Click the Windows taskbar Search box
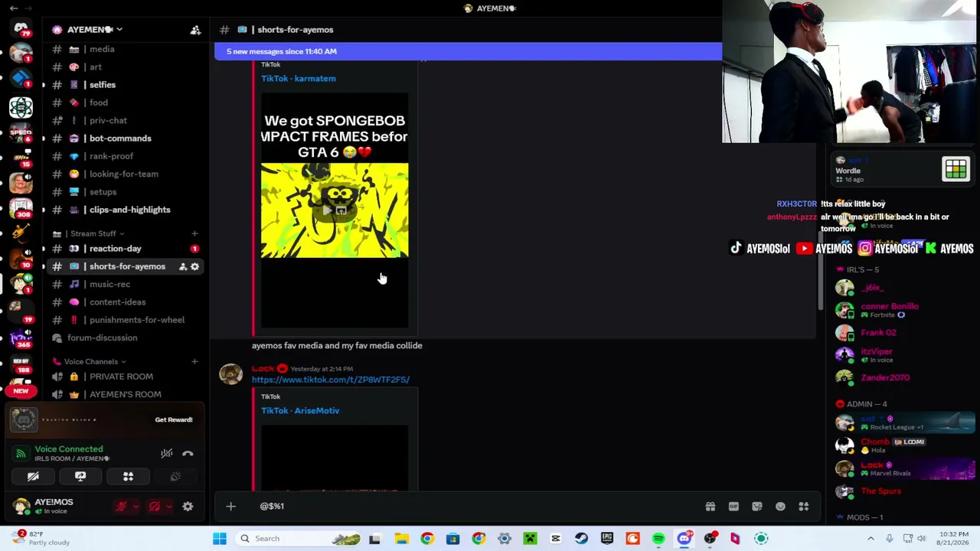 click(296, 539)
